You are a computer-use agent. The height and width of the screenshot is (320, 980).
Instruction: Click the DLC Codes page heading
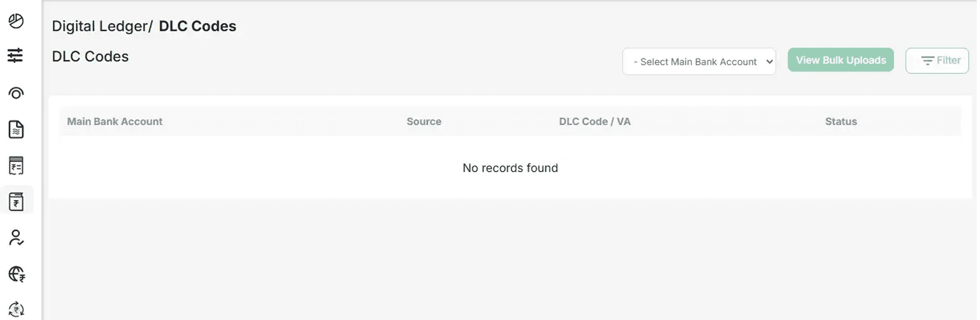click(x=90, y=56)
